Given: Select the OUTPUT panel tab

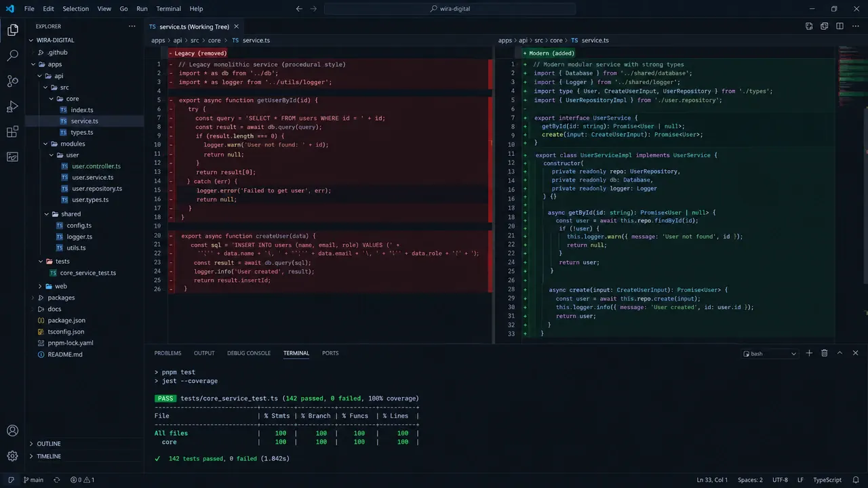Looking at the screenshot, I should [x=204, y=353].
